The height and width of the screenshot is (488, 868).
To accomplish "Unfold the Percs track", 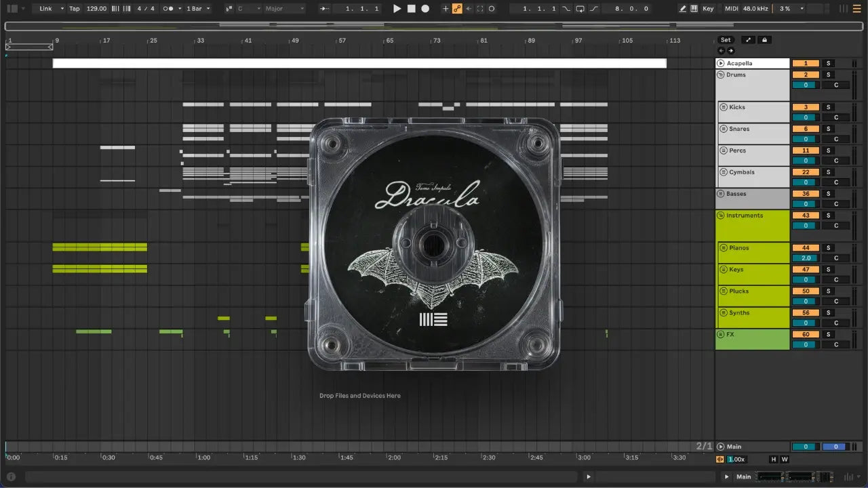I will [724, 150].
